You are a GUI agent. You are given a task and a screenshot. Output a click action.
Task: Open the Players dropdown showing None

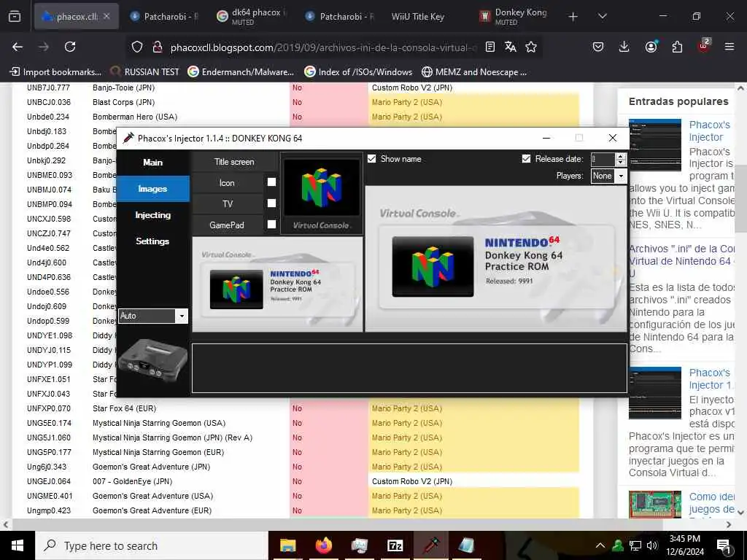click(608, 176)
